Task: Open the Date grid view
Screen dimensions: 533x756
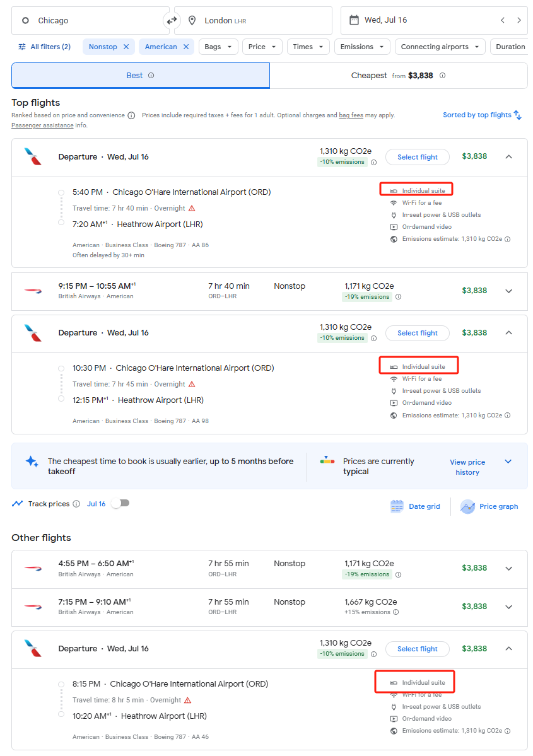Action: tap(415, 506)
